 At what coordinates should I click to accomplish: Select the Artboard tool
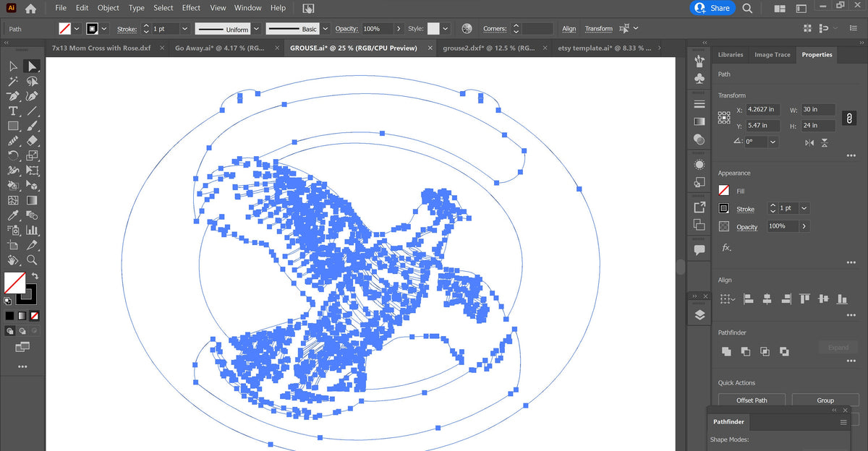click(x=13, y=245)
